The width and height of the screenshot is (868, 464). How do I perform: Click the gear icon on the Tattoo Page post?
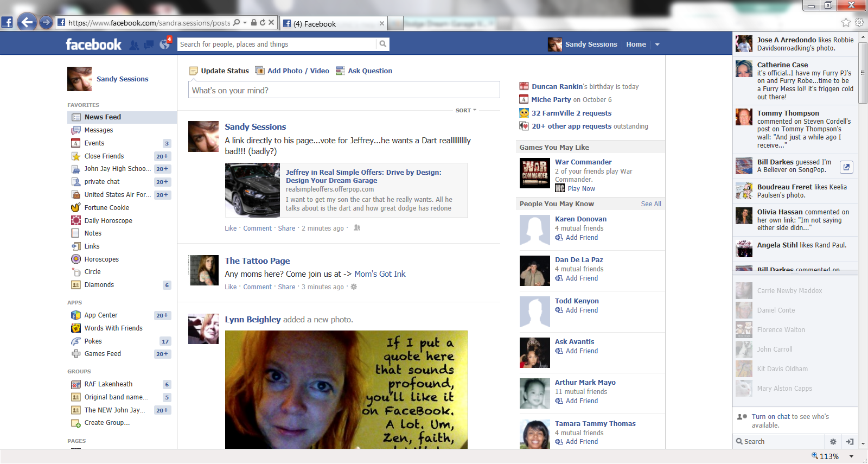[x=354, y=287]
